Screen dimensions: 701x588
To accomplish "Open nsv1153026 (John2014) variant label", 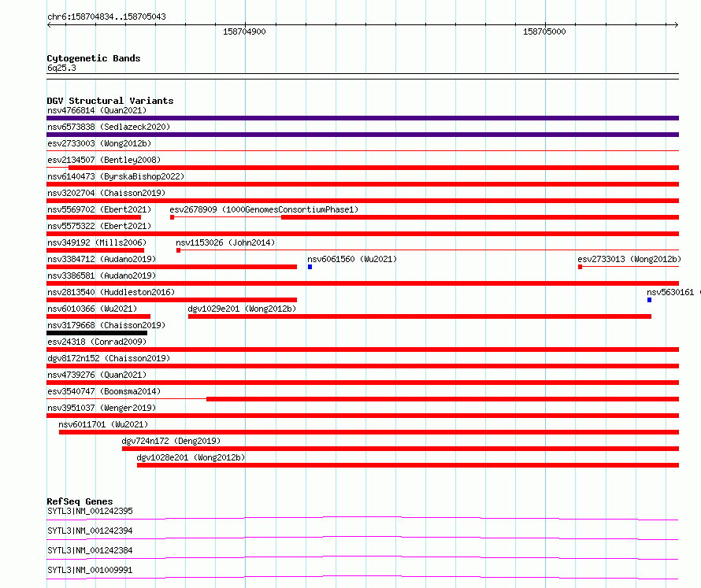I will pyautogui.click(x=225, y=242).
